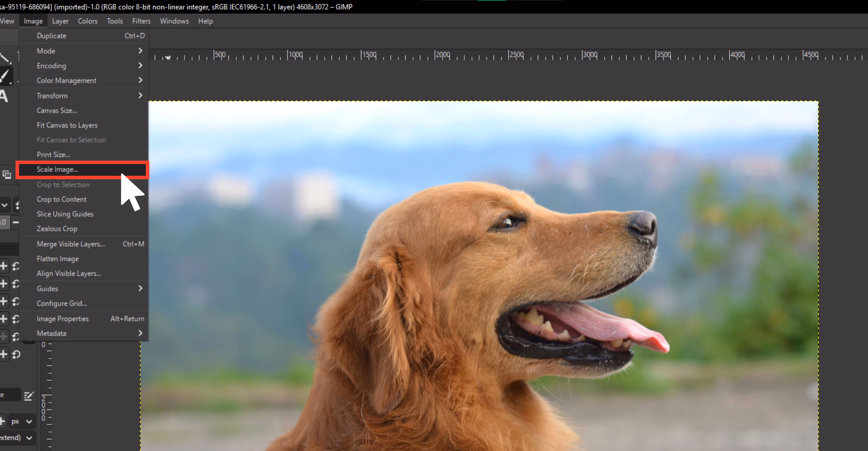Choose Flatten Image
This screenshot has width=868, height=451.
(x=84, y=259)
